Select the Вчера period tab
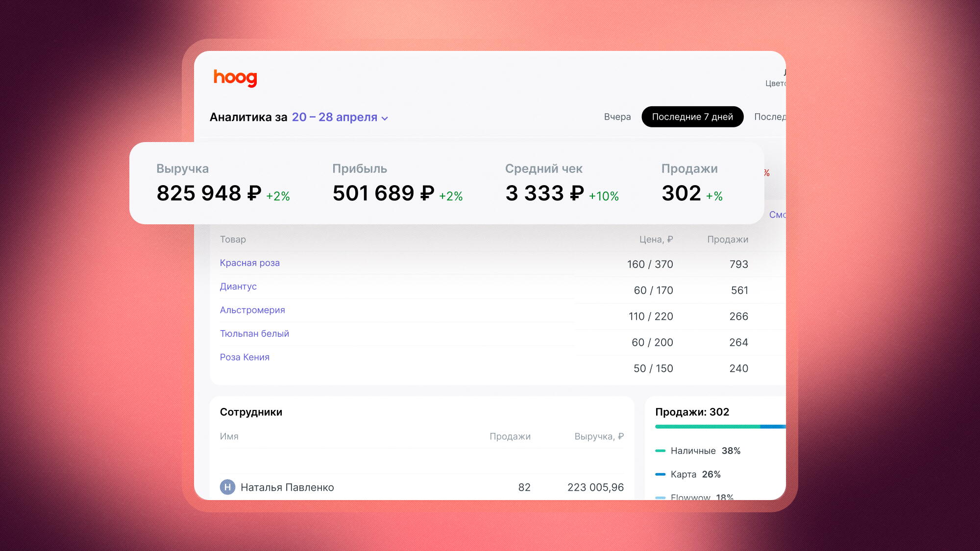Image resolution: width=980 pixels, height=551 pixels. pyautogui.click(x=617, y=117)
